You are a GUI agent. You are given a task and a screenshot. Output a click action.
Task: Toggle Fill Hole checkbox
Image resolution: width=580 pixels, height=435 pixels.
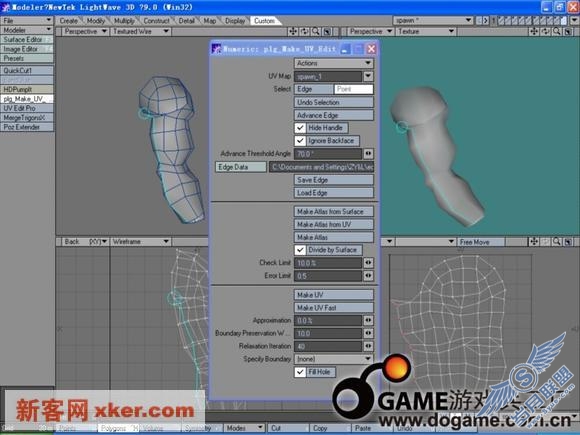coord(300,372)
